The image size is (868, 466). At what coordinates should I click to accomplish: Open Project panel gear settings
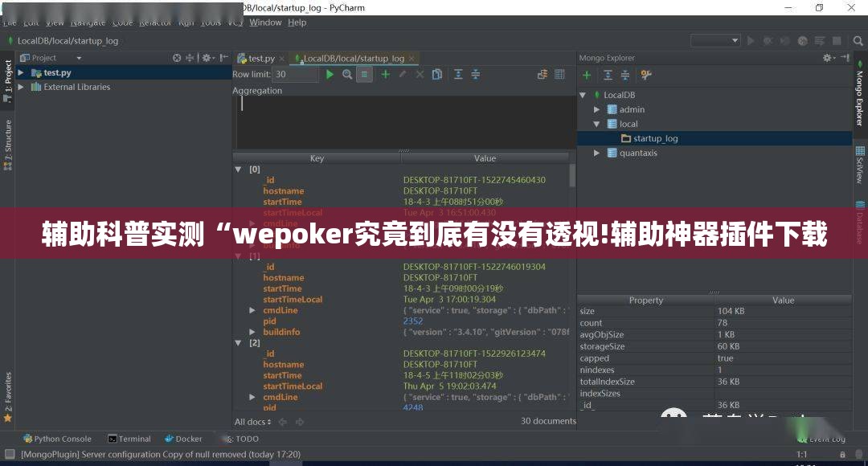point(207,58)
